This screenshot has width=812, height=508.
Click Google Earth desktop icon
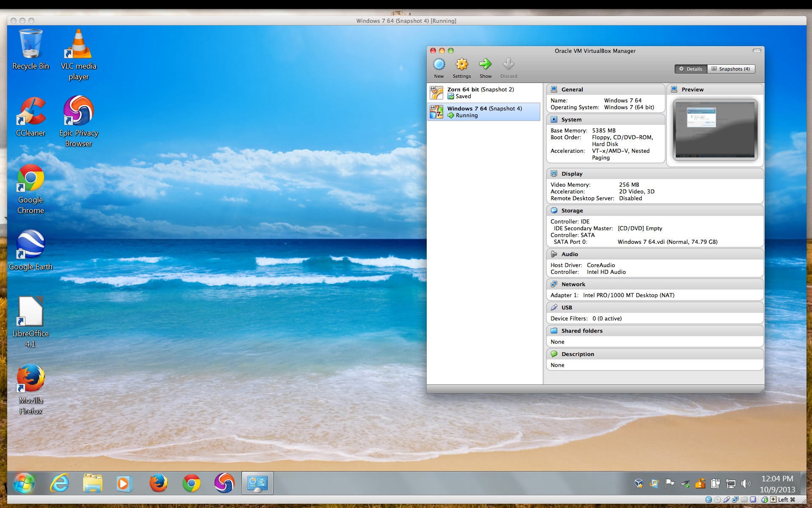tap(30, 245)
